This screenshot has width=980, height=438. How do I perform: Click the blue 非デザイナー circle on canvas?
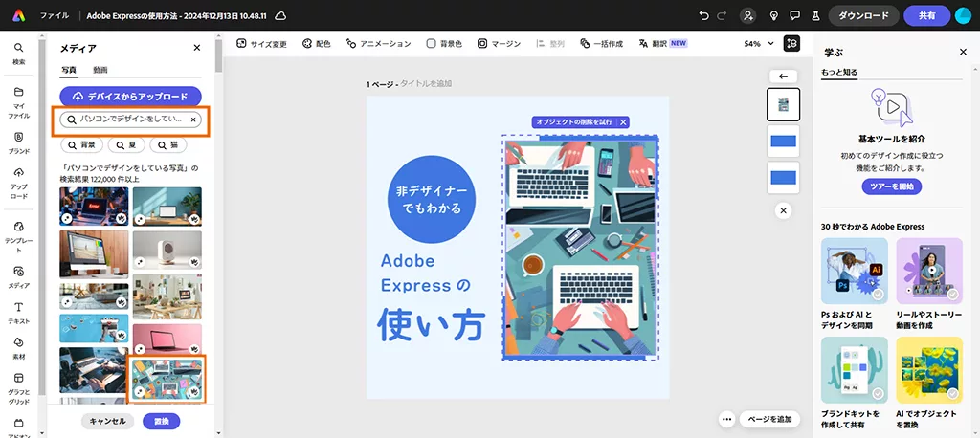pyautogui.click(x=432, y=199)
